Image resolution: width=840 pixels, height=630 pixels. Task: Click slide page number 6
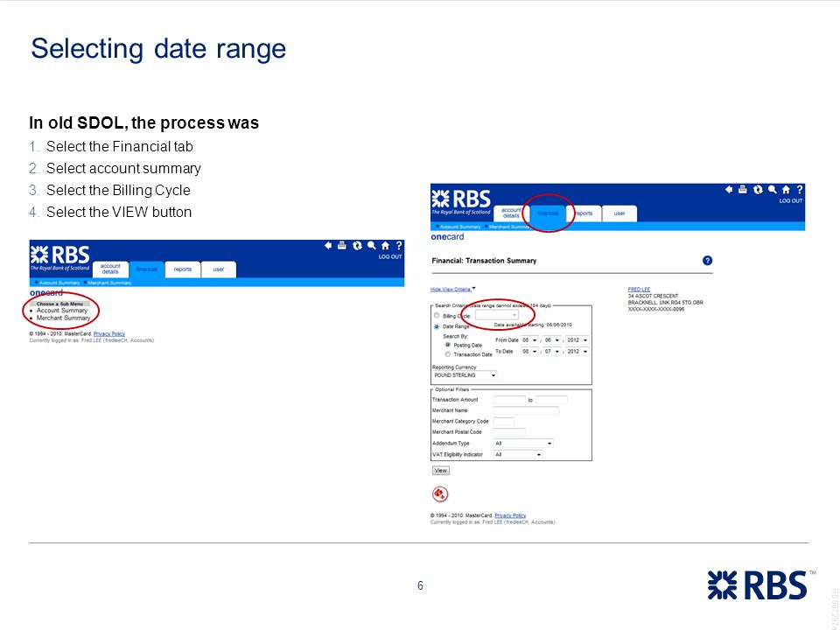(x=420, y=585)
